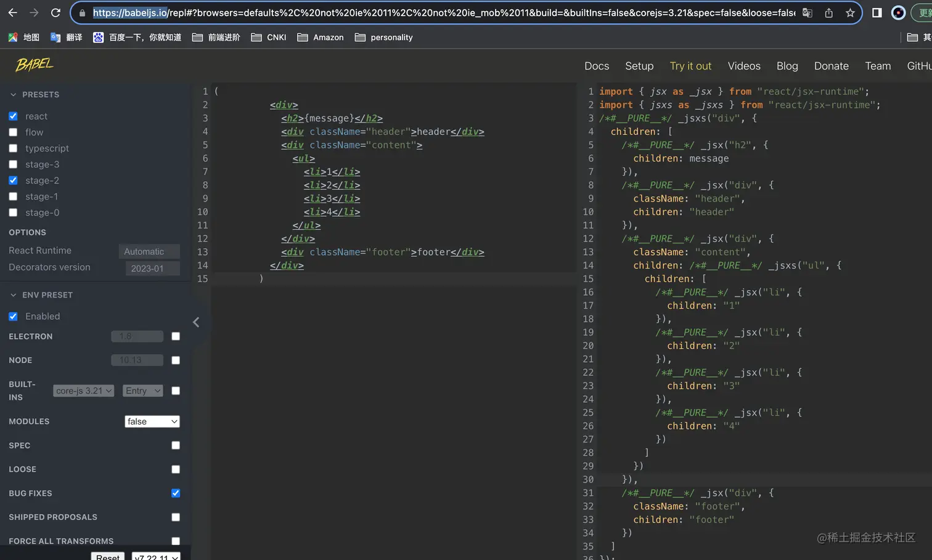932x560 pixels.
Task: Bookmark this page with the star icon
Action: point(850,12)
